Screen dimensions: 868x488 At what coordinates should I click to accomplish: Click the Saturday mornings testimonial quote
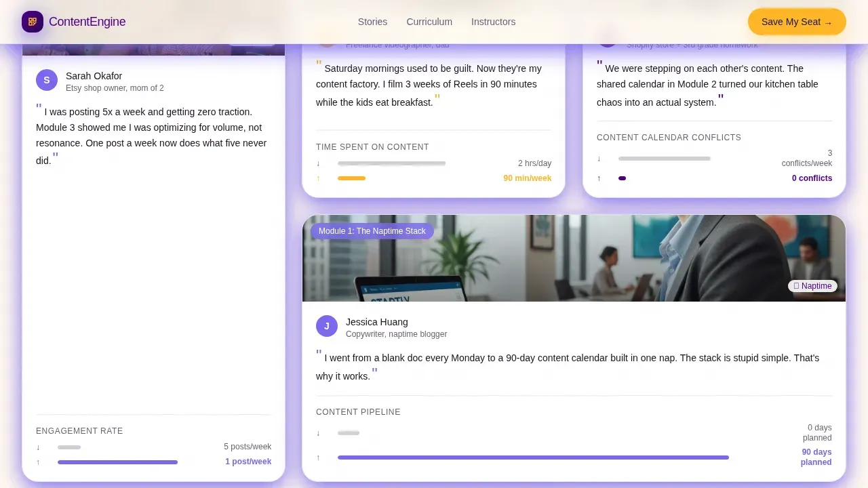tap(433, 84)
